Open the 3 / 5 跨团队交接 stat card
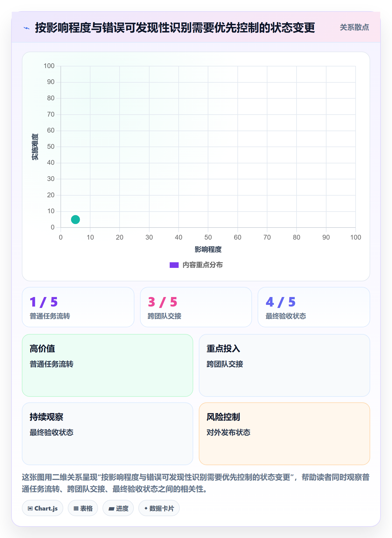This screenshot has height=538, width=392. [x=196, y=307]
